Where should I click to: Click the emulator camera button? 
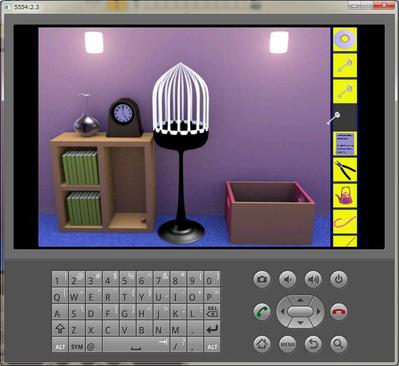tap(262, 279)
